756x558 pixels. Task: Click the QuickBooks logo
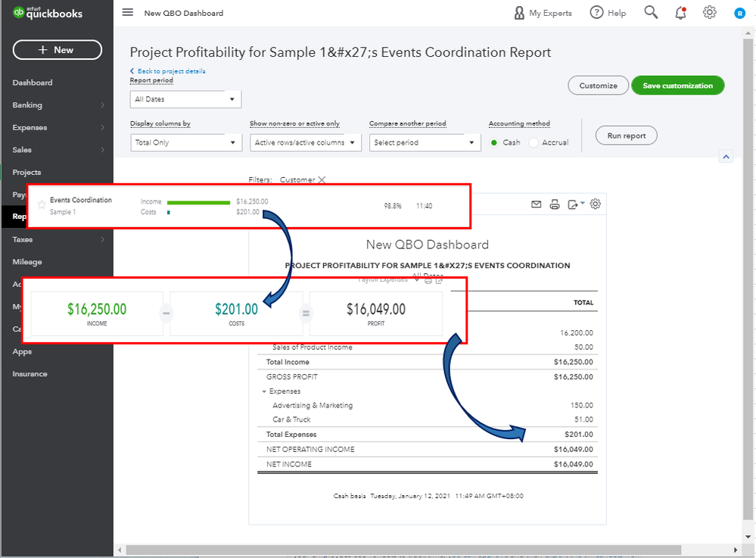coord(47,13)
